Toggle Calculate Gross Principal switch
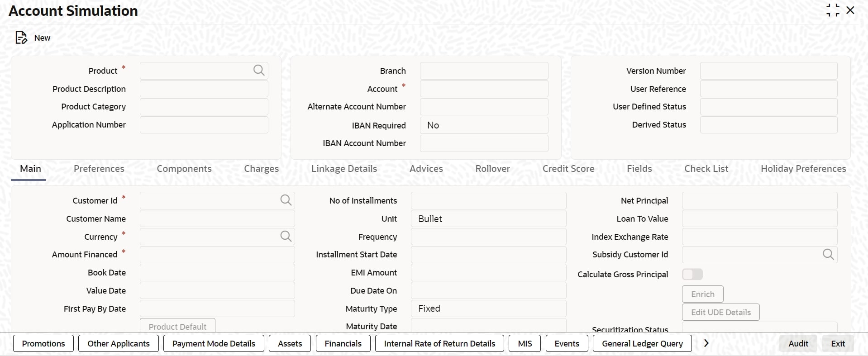 (x=692, y=274)
